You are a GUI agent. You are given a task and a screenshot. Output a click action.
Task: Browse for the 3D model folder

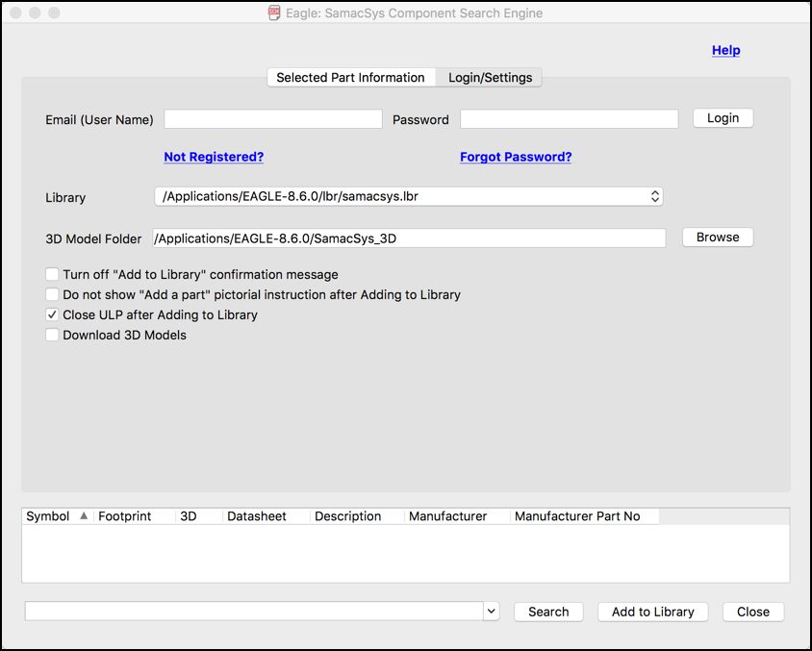coord(718,237)
